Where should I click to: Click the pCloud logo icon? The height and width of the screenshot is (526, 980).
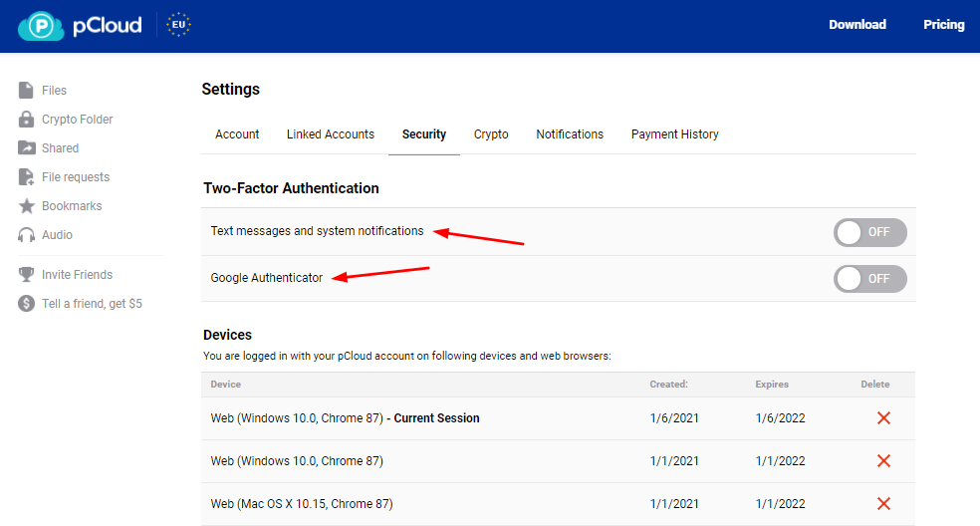click(40, 25)
